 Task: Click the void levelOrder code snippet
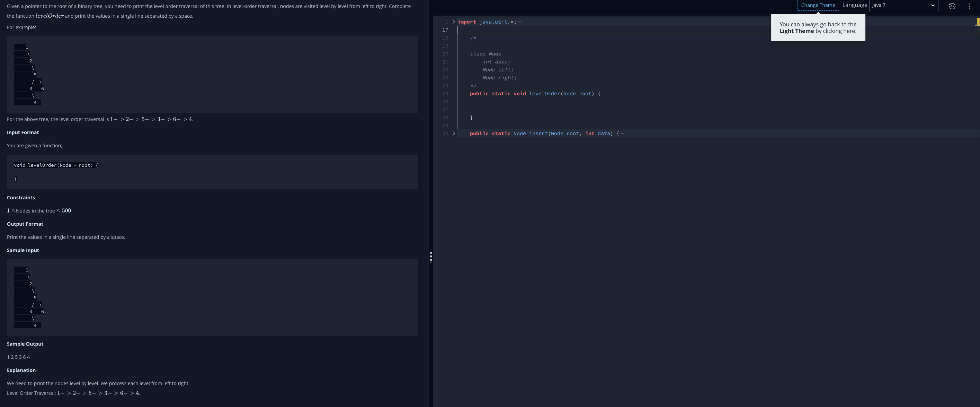(x=56, y=165)
